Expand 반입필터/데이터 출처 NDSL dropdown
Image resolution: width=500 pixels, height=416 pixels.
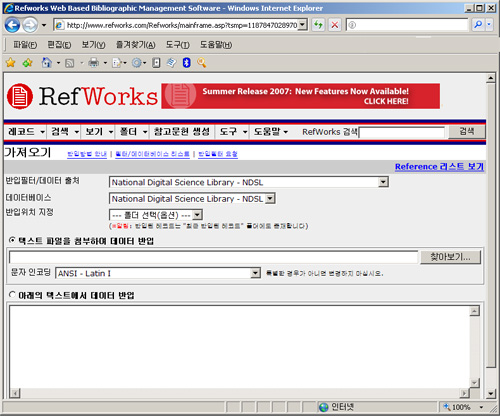click(383, 182)
